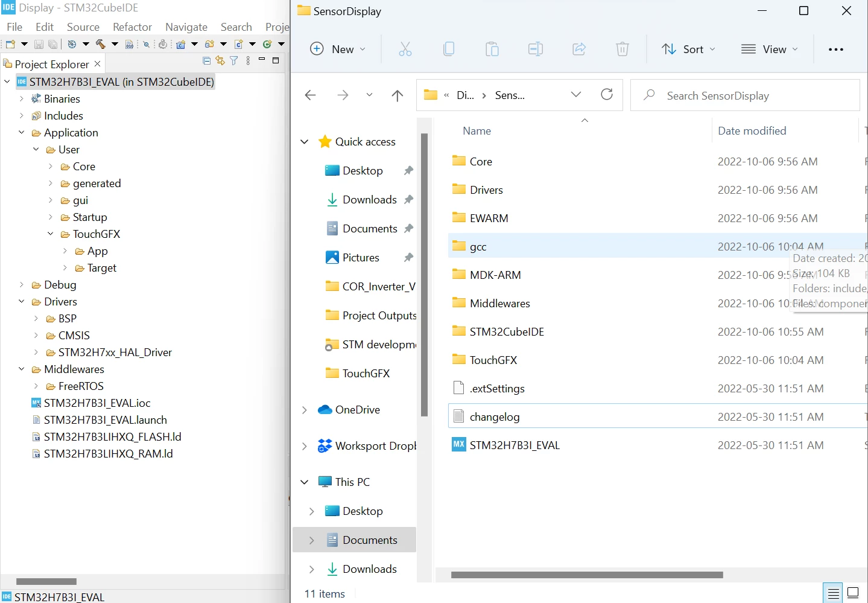868x603 pixels.
Task: Click the Delete trash can icon
Action: tap(622, 49)
